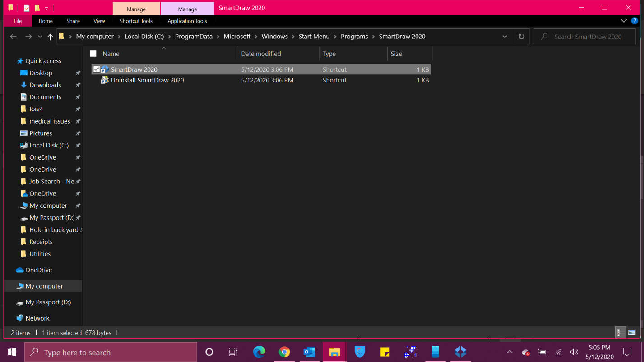Open the Rav4 folder in sidebar
The height and width of the screenshot is (362, 644).
tap(36, 109)
